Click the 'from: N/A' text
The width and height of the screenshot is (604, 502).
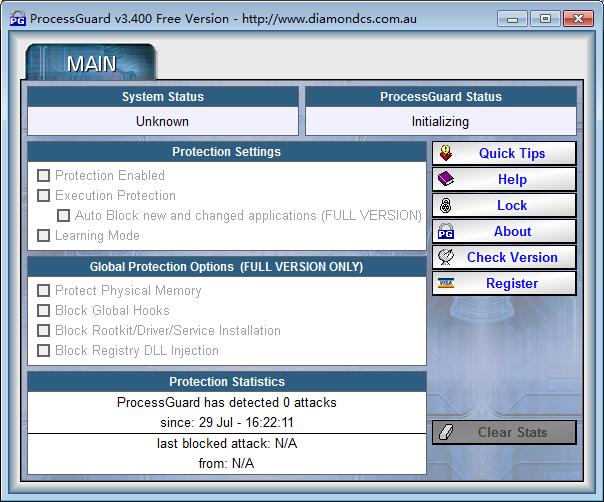226,463
